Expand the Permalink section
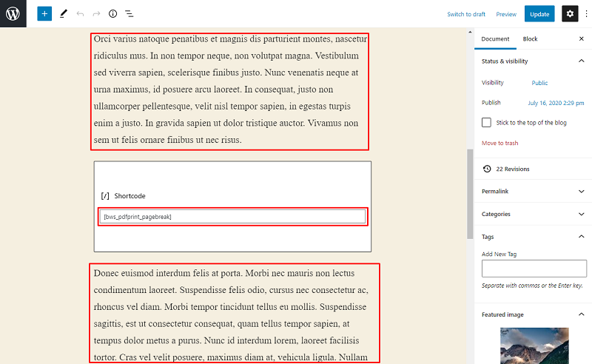The height and width of the screenshot is (364, 592). pyautogui.click(x=533, y=192)
